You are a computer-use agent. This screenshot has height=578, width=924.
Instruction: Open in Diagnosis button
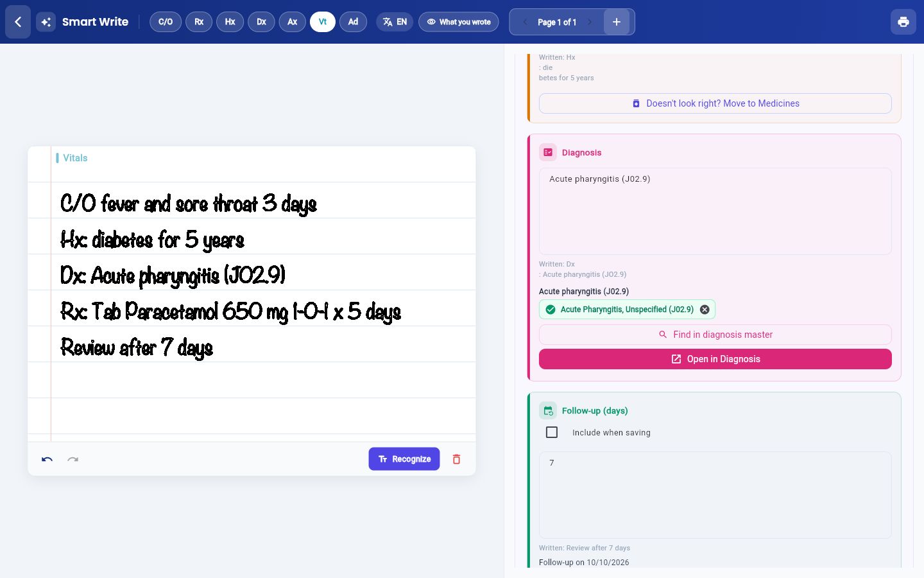coord(715,359)
